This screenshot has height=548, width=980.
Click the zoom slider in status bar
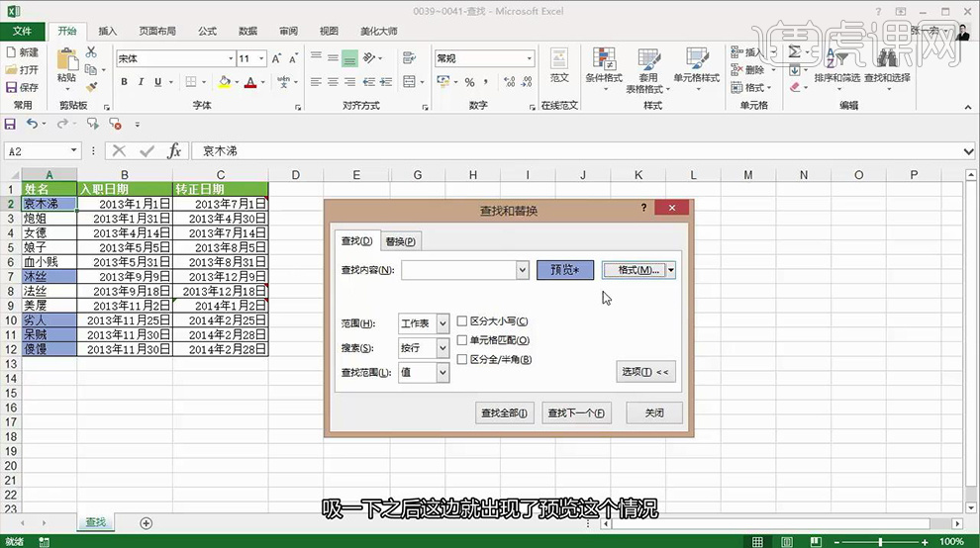point(880,542)
